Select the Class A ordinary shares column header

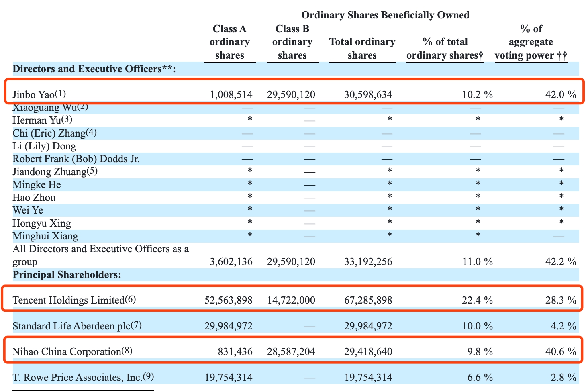230,42
